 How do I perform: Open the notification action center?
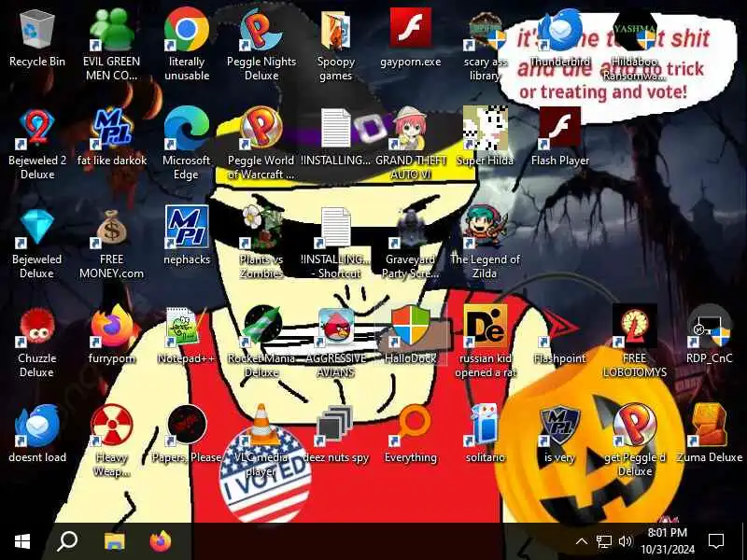coord(716,541)
